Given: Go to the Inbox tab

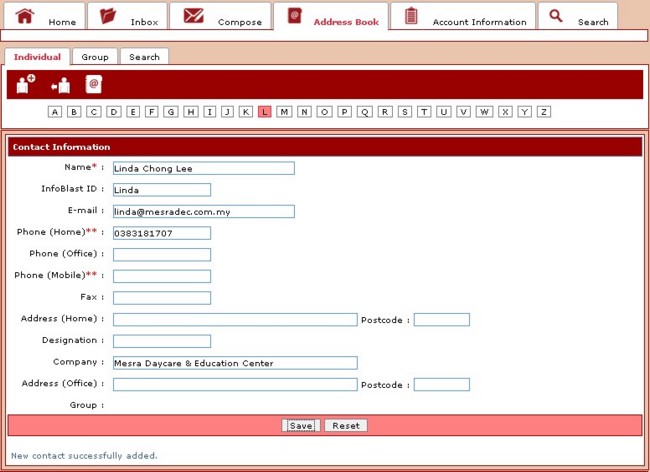Looking at the screenshot, I should [128, 17].
